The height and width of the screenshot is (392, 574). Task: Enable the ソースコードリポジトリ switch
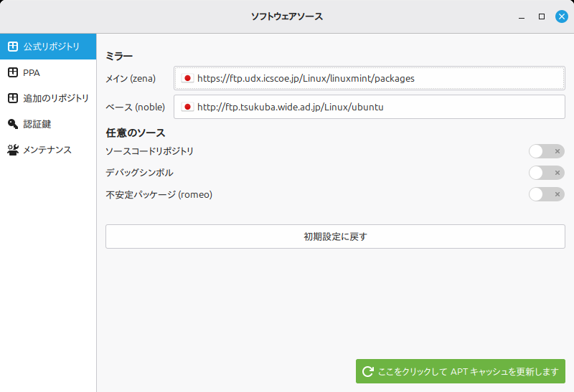point(546,151)
